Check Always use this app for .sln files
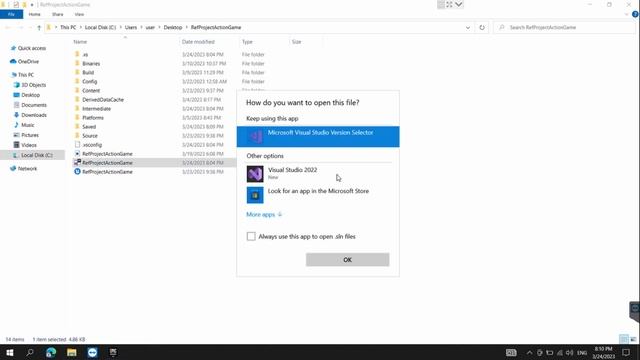The image size is (640, 360). pyautogui.click(x=251, y=236)
